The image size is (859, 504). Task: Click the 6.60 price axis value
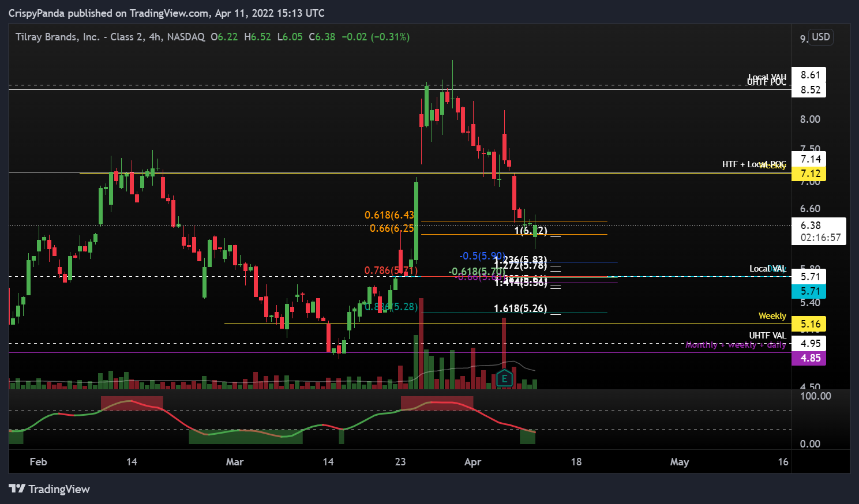coord(810,209)
